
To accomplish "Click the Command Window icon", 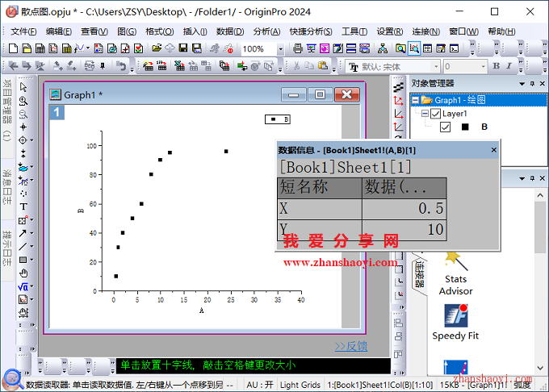I will [x=454, y=48].
